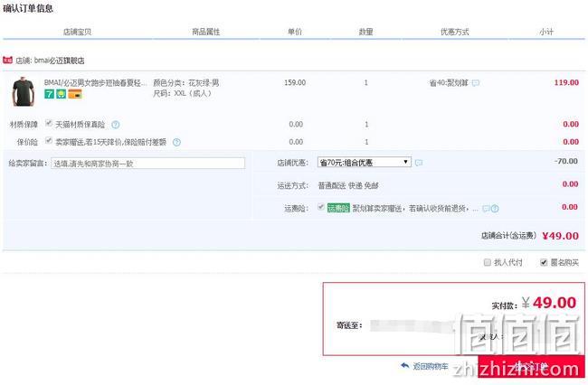Toggle 保价险 seller gift checkbox

coord(48,140)
